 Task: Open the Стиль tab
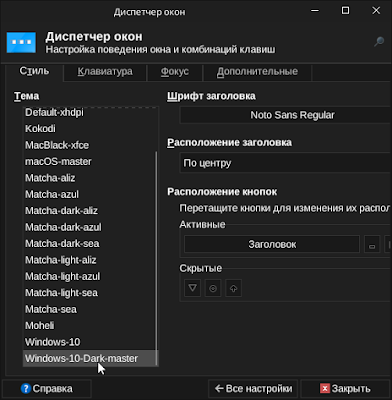[34, 71]
